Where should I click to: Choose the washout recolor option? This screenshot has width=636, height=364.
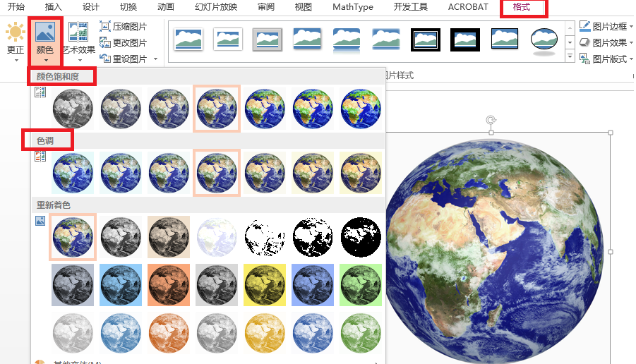pyautogui.click(x=217, y=237)
